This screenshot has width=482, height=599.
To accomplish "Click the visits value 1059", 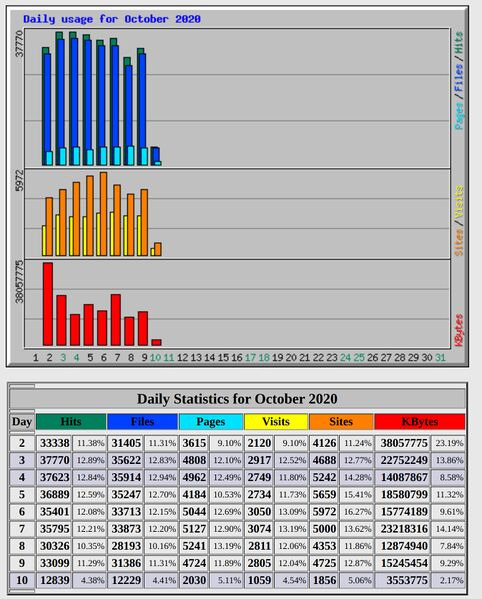I will click(x=259, y=580).
